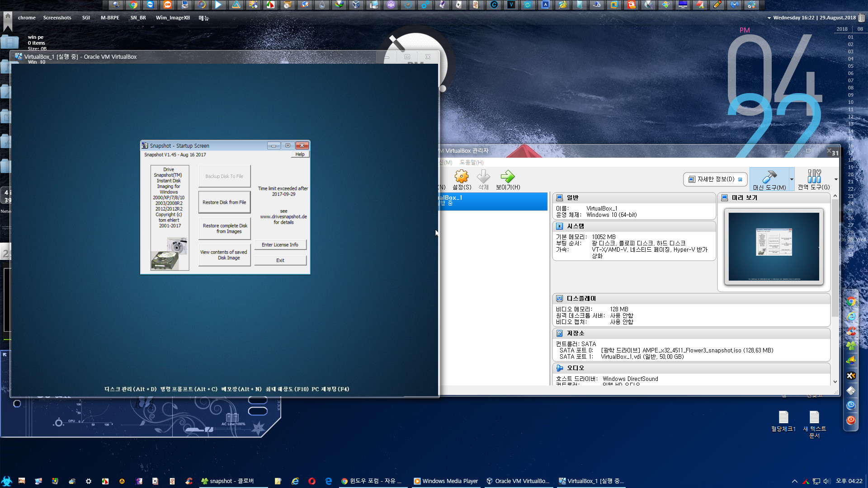
Task: Click Help in Snapshot dialog
Action: pyautogui.click(x=300, y=155)
